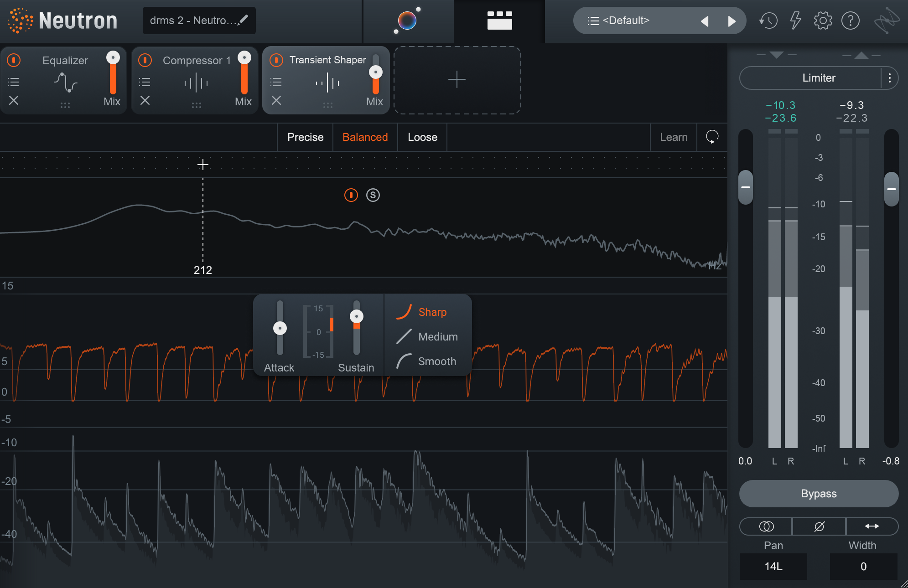Click the Compressor 1 waveform module icon
This screenshot has height=588, width=908.
pos(196,83)
